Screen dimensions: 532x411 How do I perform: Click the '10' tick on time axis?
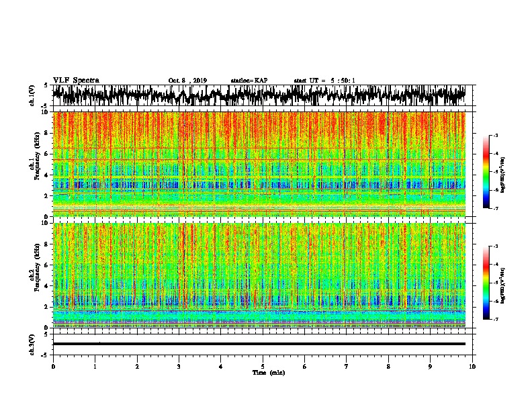[472, 367]
